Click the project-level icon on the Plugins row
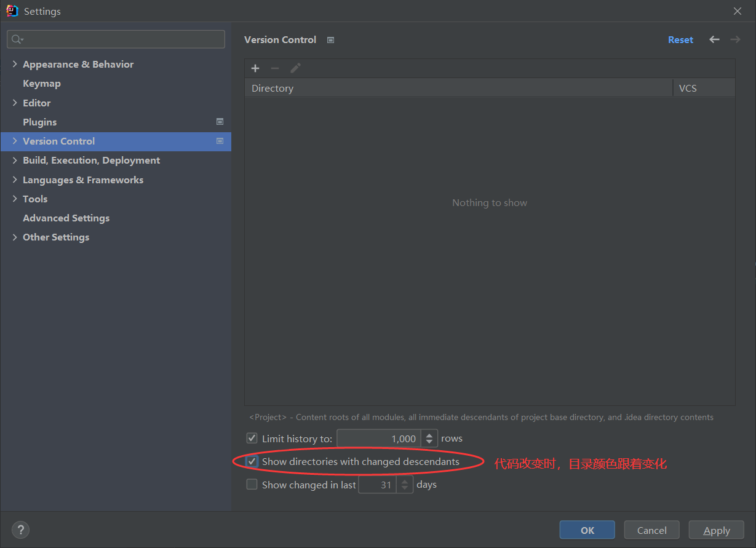Image resolution: width=756 pixels, height=548 pixels. pyautogui.click(x=220, y=122)
